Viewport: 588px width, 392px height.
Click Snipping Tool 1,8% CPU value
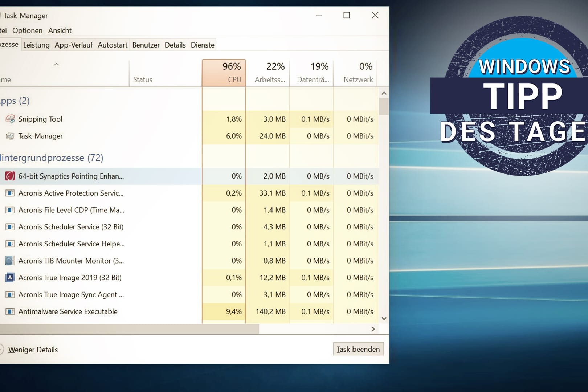pyautogui.click(x=234, y=119)
